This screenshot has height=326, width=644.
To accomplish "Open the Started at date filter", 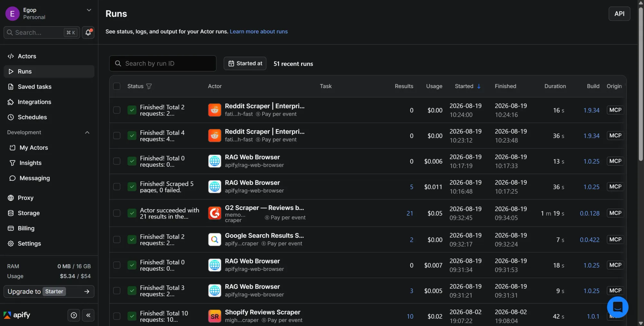I will [245, 64].
